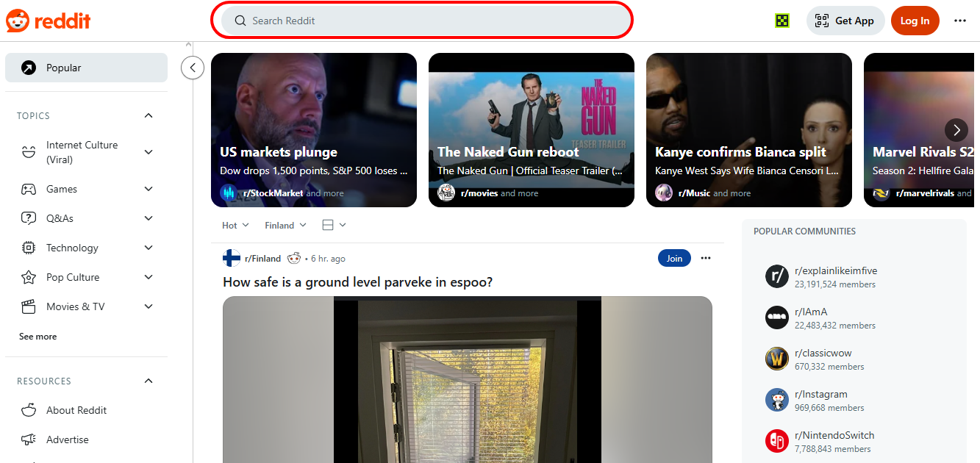The height and width of the screenshot is (463, 980).
Task: Open the green advertise icon in header
Action: [x=782, y=21]
